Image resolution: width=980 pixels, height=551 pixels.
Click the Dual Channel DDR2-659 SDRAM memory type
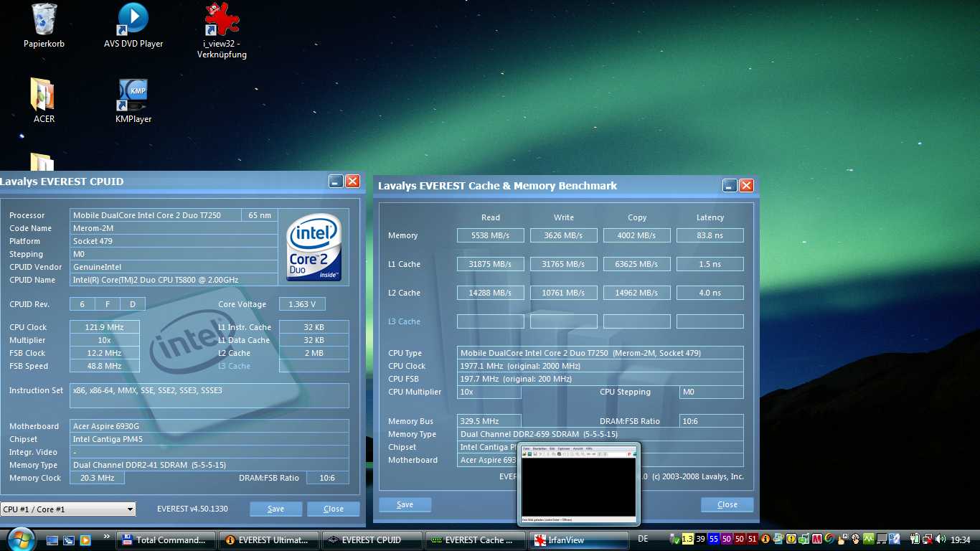[600, 434]
